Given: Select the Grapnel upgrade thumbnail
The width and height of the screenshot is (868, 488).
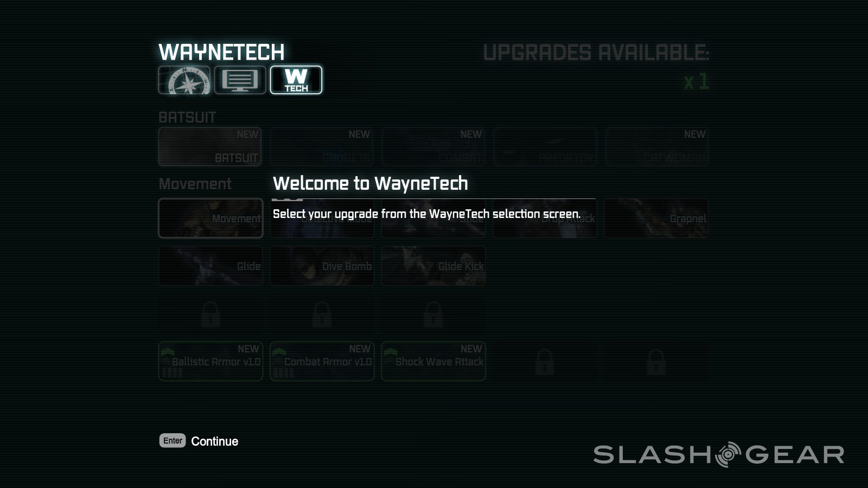Looking at the screenshot, I should (x=656, y=218).
